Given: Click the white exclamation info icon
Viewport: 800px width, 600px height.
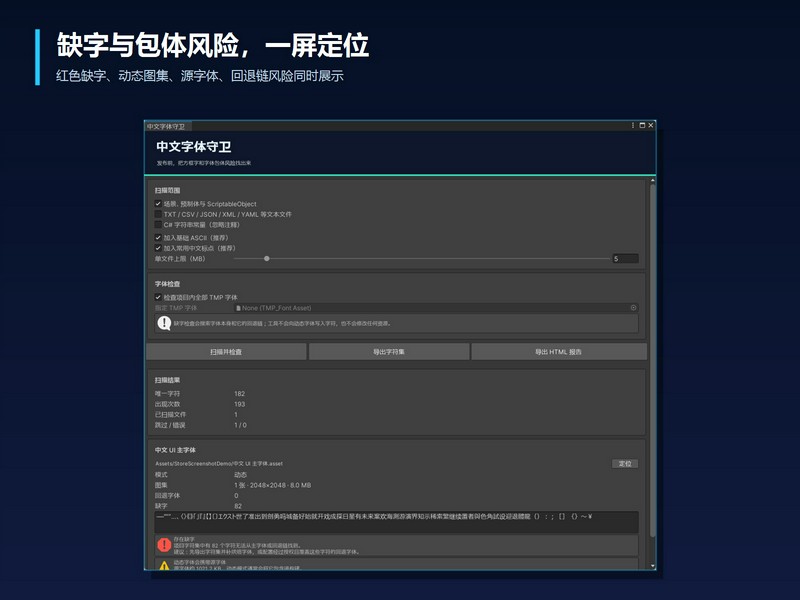Looking at the screenshot, I should point(164,323).
